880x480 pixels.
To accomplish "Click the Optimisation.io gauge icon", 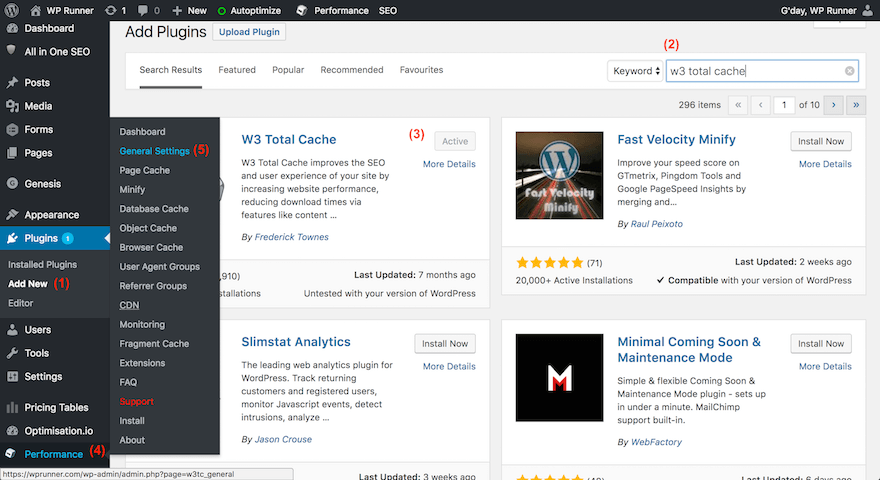I will pos(12,431).
